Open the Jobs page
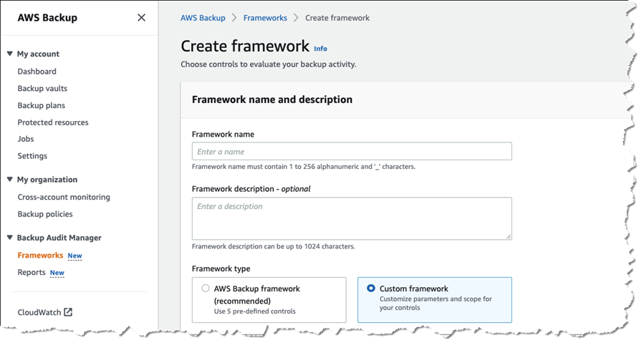Screen dimensions: 644x345 [x=26, y=139]
